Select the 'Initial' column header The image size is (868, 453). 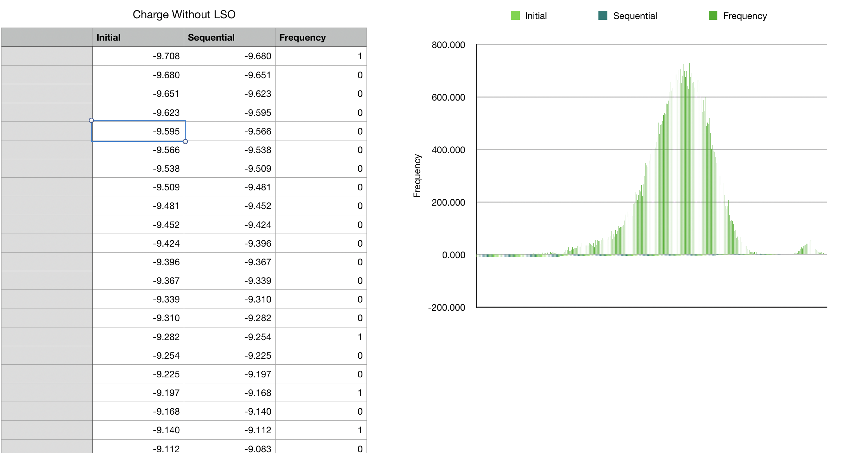pyautogui.click(x=108, y=37)
